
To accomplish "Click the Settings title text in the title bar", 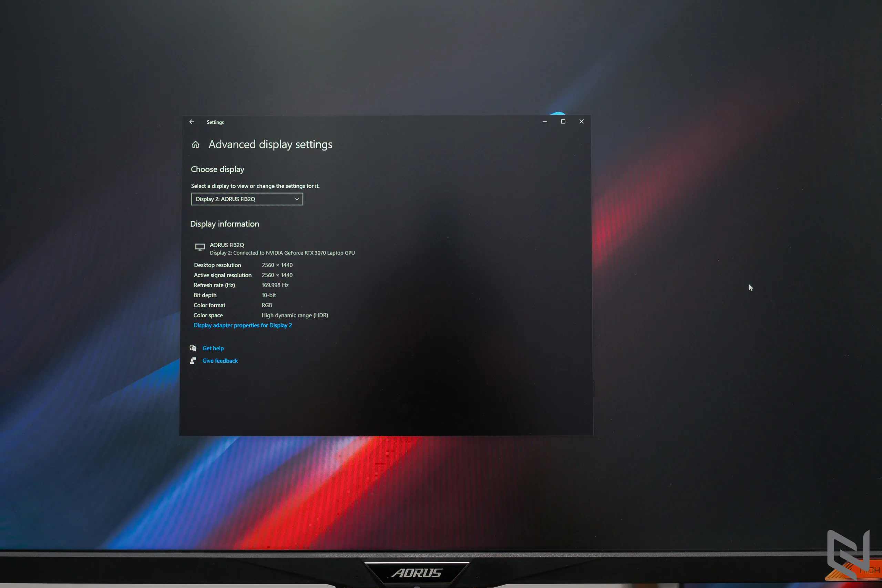I will pyautogui.click(x=215, y=122).
